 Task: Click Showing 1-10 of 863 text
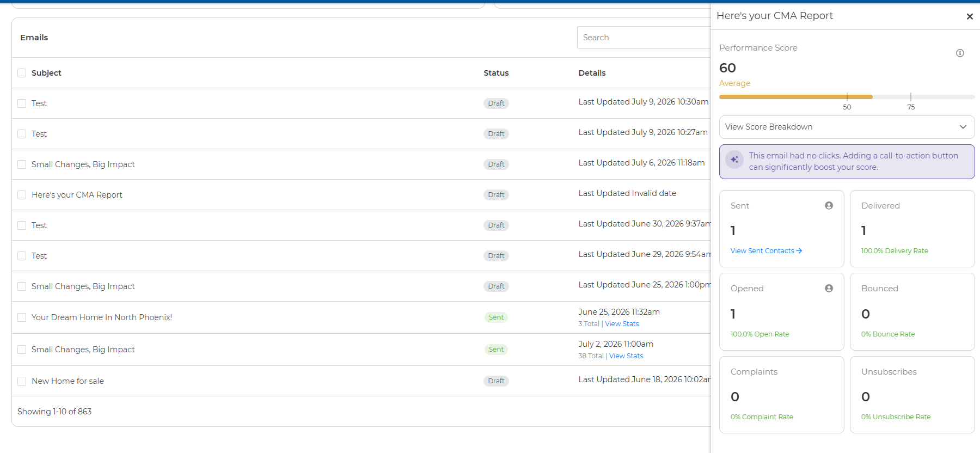click(54, 412)
